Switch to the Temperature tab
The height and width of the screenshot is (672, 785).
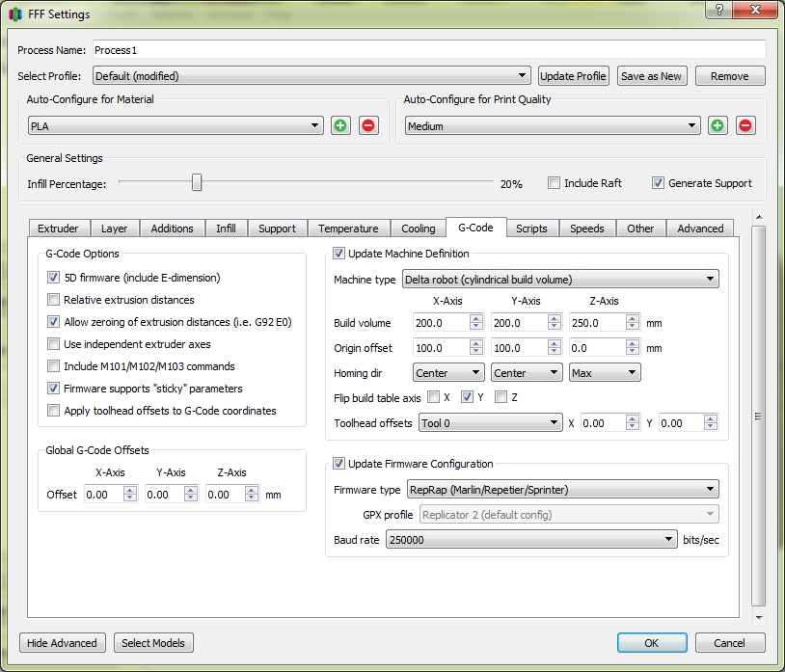click(348, 228)
